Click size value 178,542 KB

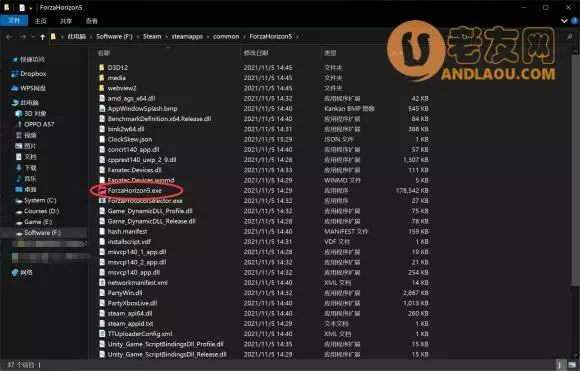(x=412, y=190)
